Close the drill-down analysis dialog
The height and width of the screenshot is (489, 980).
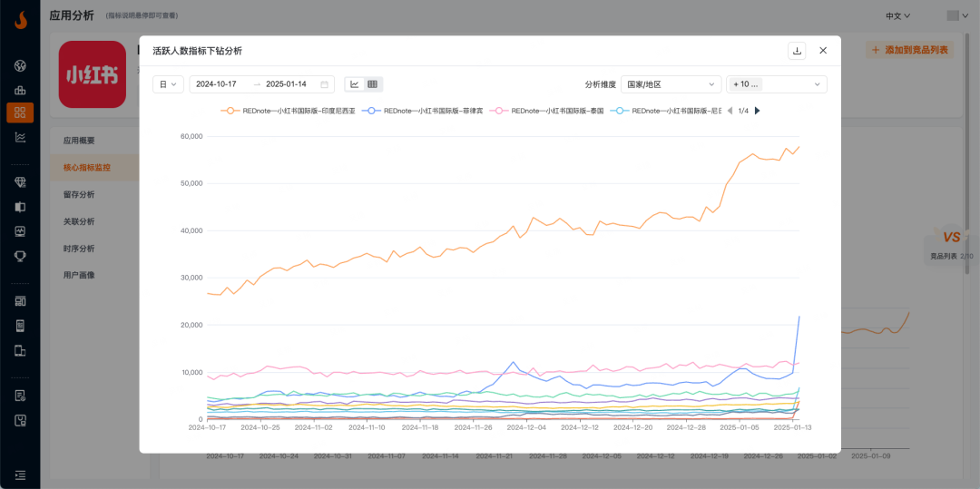tap(823, 51)
